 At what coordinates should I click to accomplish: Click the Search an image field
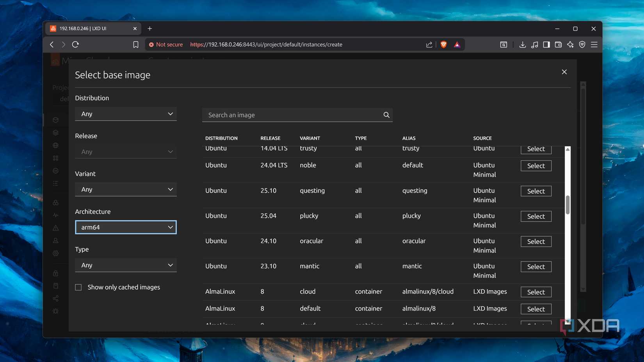(293, 115)
